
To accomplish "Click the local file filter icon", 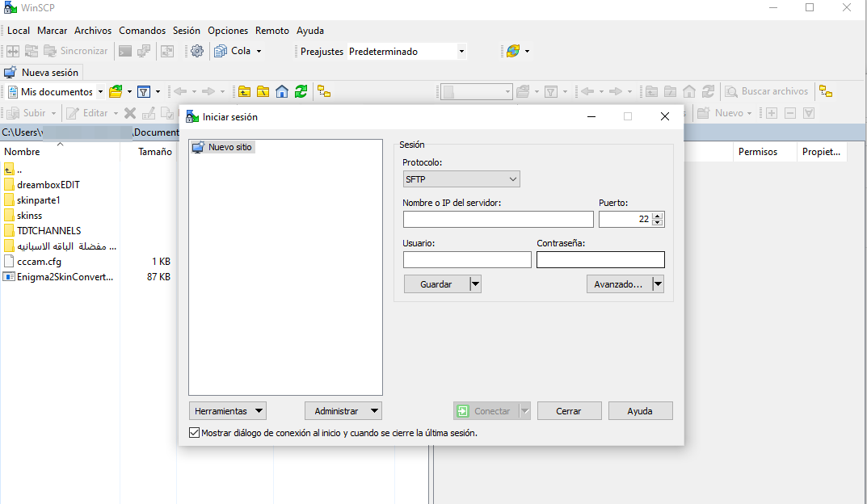I will 144,91.
